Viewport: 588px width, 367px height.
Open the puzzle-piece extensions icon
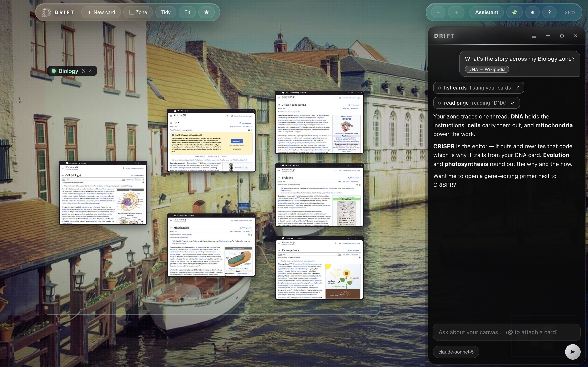[x=514, y=12]
